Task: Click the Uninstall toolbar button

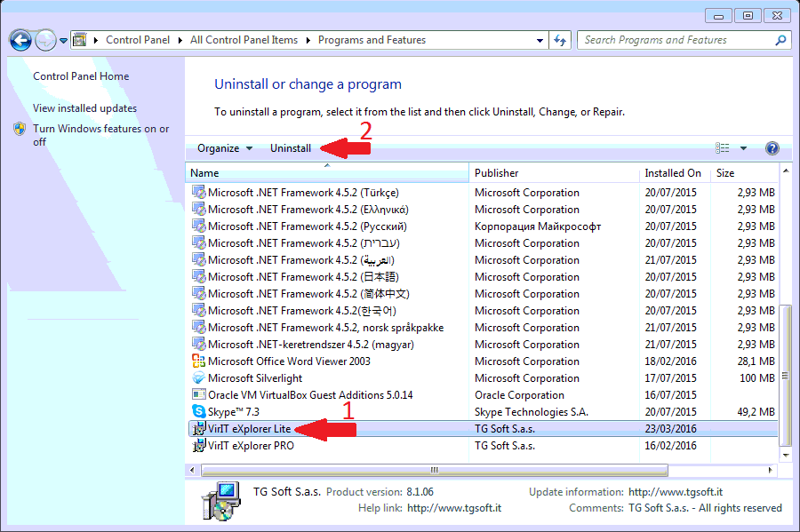Action: pyautogui.click(x=291, y=148)
